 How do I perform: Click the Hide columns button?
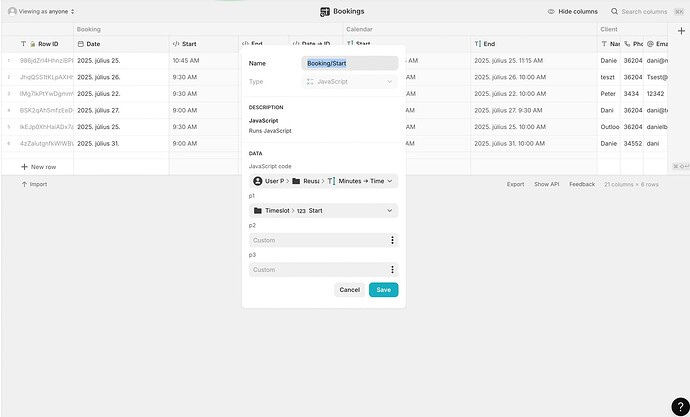click(x=573, y=12)
